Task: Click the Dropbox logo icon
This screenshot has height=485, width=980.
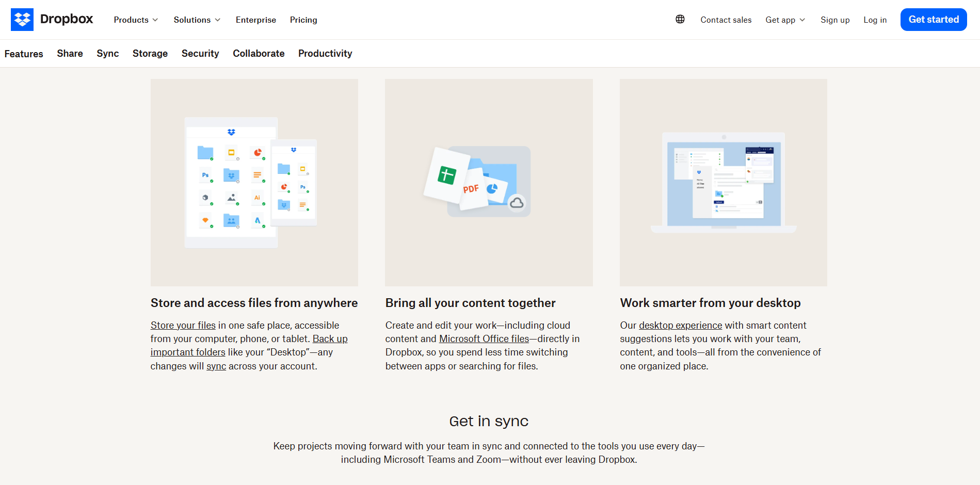Action: tap(22, 20)
